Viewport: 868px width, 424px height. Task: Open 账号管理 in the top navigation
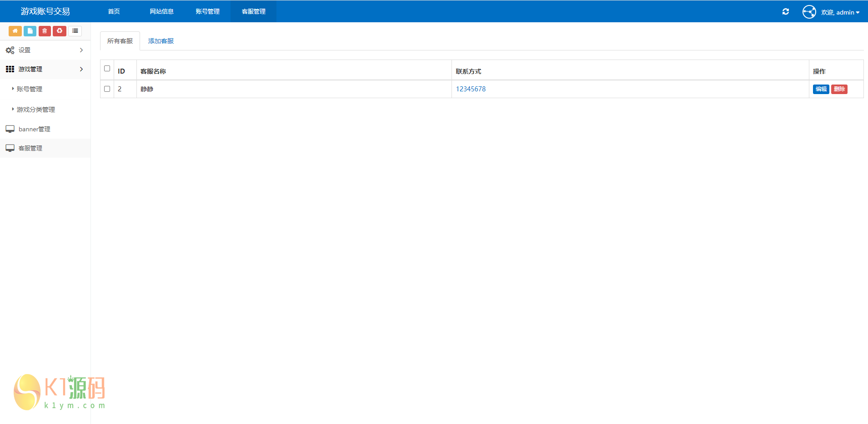tap(208, 11)
